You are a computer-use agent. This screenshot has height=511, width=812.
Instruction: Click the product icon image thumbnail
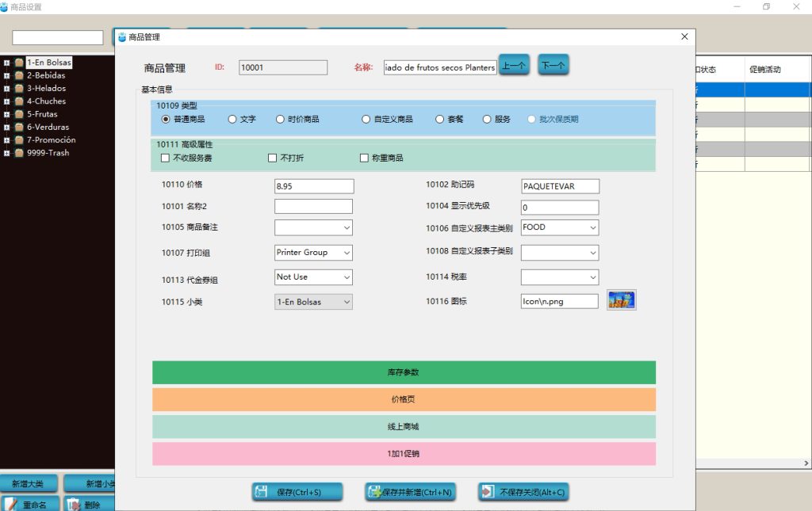point(622,300)
